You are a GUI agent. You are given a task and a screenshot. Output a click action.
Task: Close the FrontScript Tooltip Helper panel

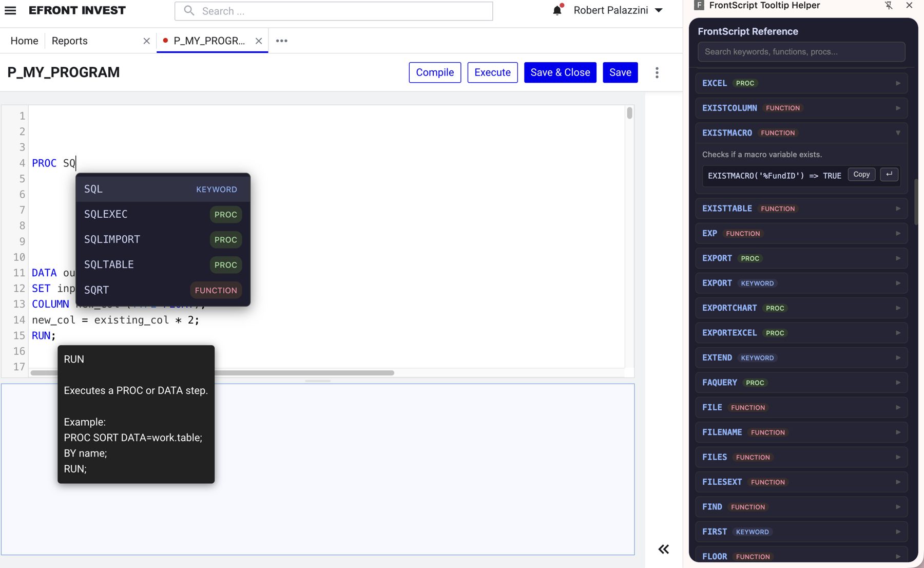tap(909, 5)
